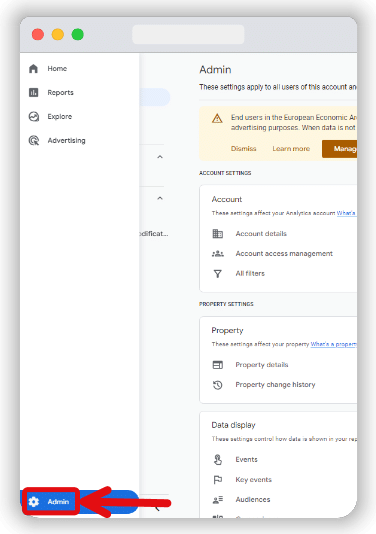376x534 pixels.
Task: Click the orange Manage button
Action: 340,149
